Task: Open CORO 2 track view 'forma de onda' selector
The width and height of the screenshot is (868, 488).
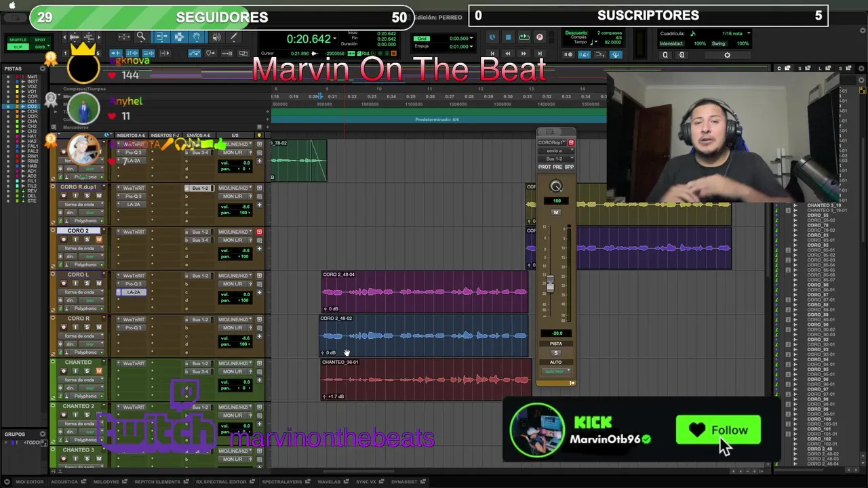Action: coord(80,248)
